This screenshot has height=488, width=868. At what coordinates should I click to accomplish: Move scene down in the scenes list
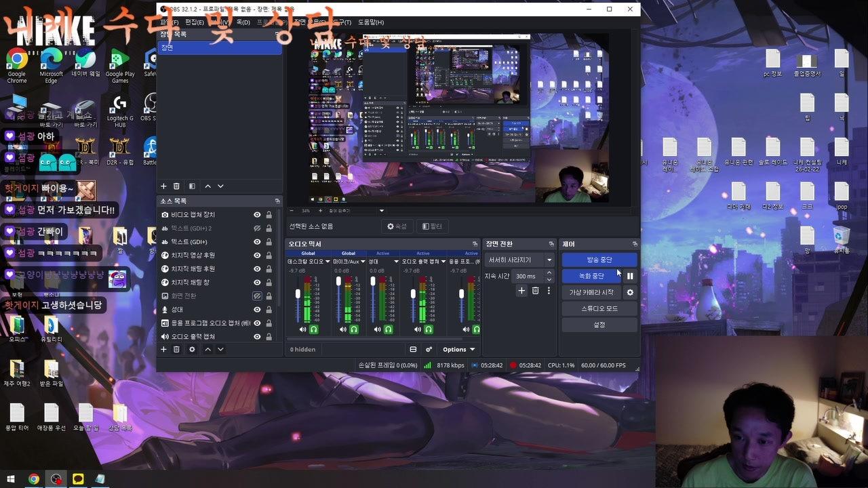point(220,186)
